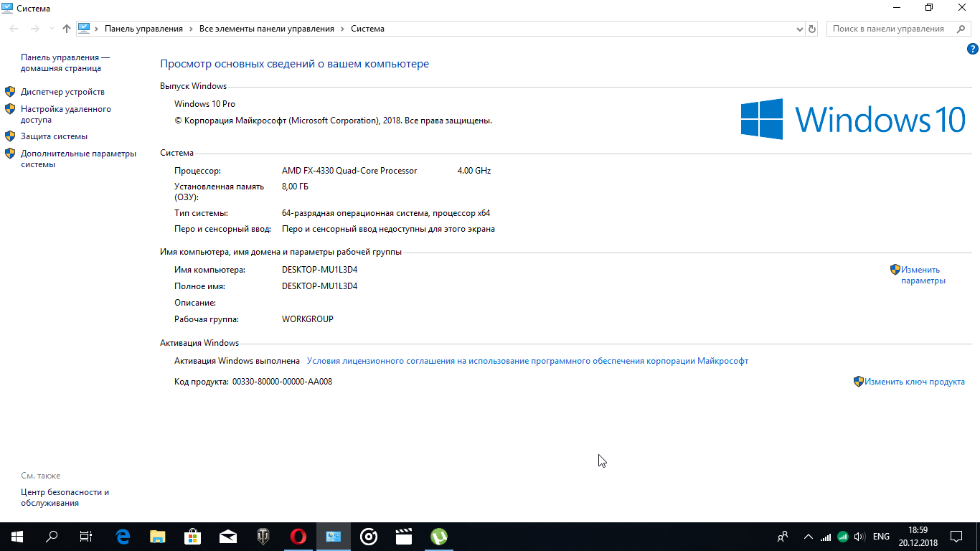
Task: Open File Explorer from the taskbar
Action: tap(158, 537)
